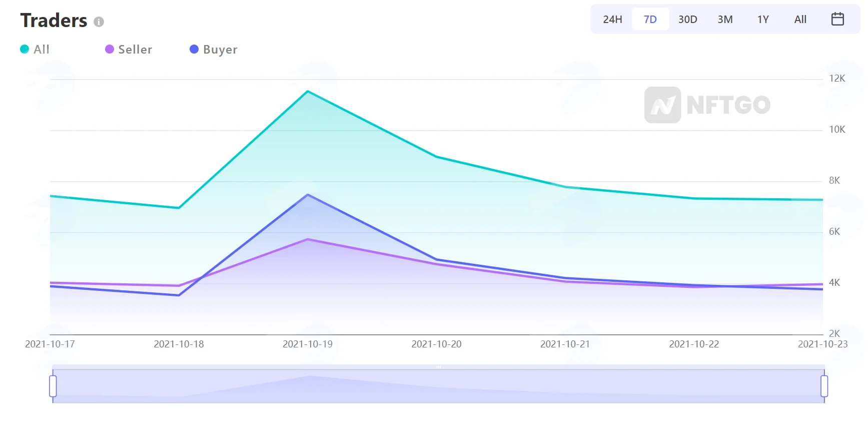
Task: Toggle the All series legend label
Action: click(x=42, y=49)
